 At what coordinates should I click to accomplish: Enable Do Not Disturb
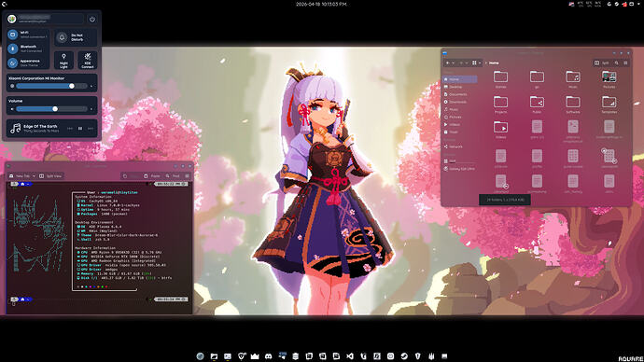click(x=76, y=37)
